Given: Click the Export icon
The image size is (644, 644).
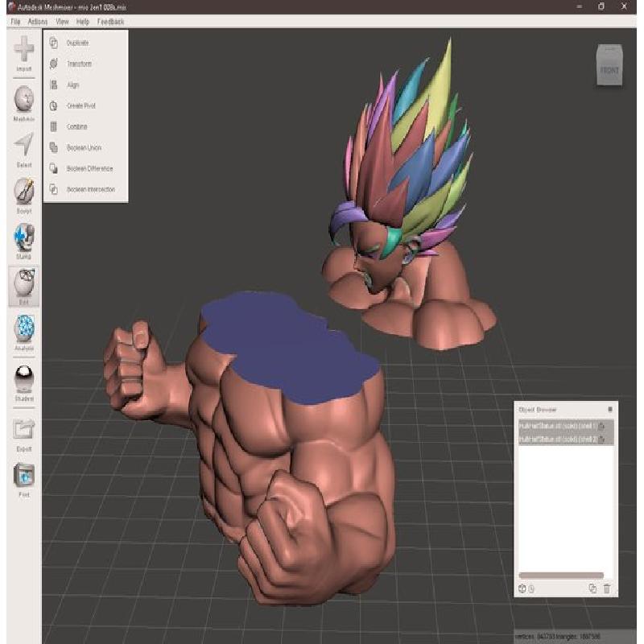Looking at the screenshot, I should (x=24, y=430).
